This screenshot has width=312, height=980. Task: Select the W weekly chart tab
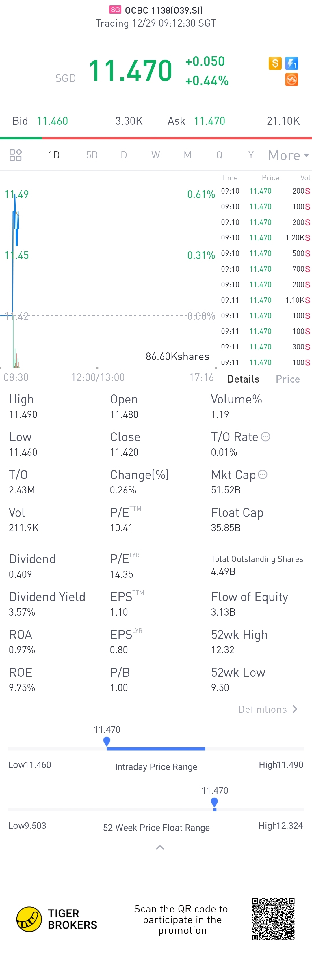[155, 155]
